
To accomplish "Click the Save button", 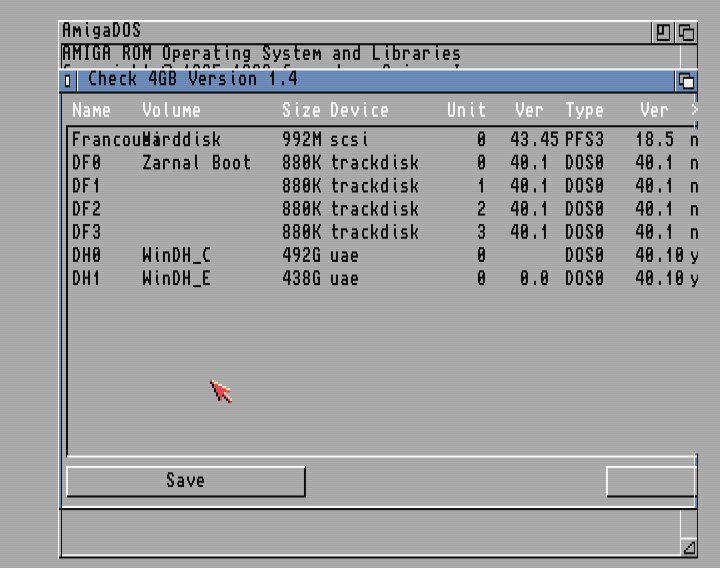I will (186, 481).
